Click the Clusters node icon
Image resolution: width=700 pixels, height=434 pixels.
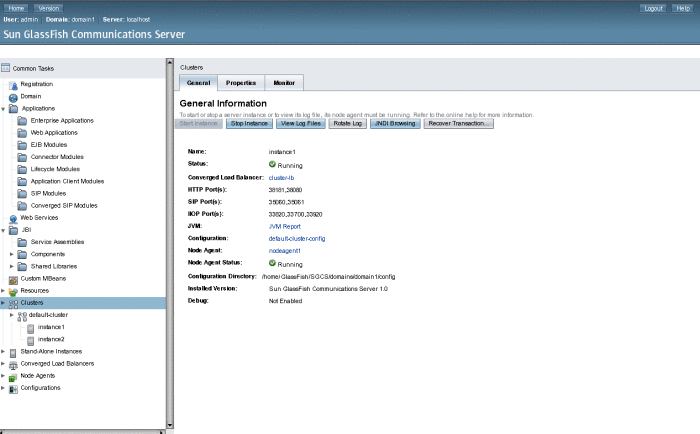click(x=13, y=303)
